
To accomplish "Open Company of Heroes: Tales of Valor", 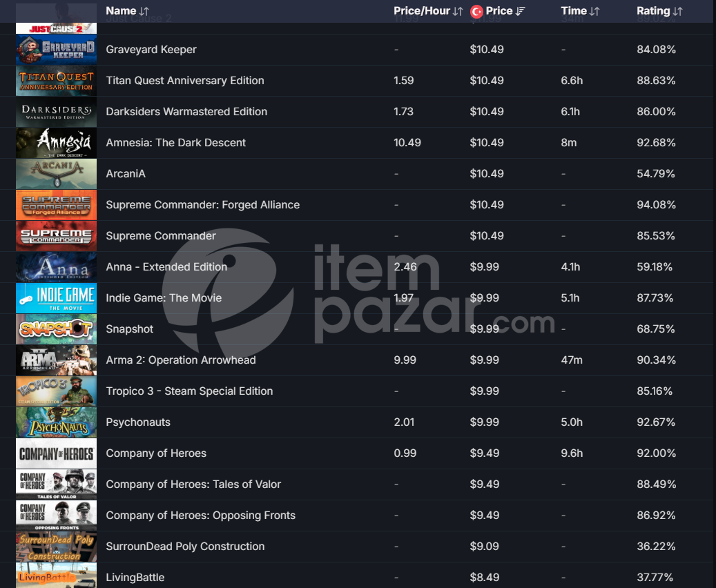I will point(193,484).
